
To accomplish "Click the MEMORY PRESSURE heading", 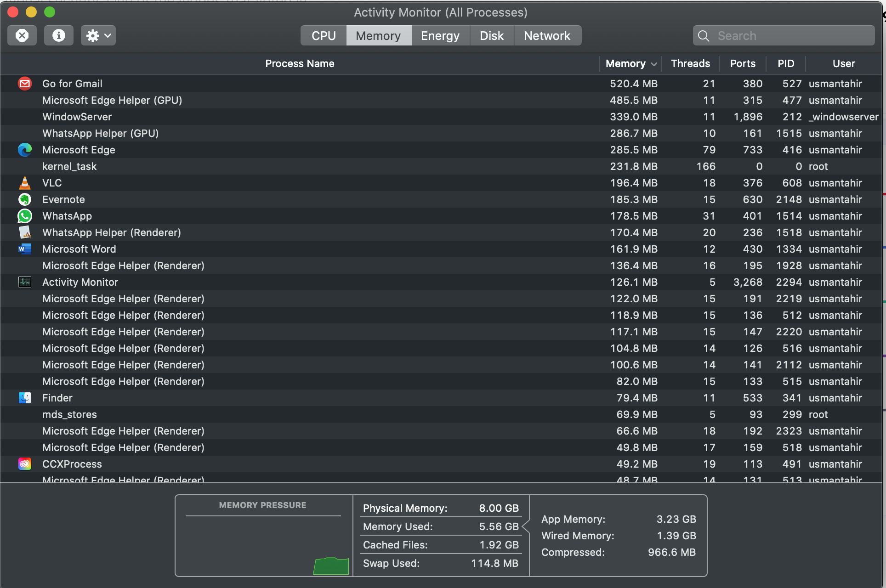I will pos(262,505).
